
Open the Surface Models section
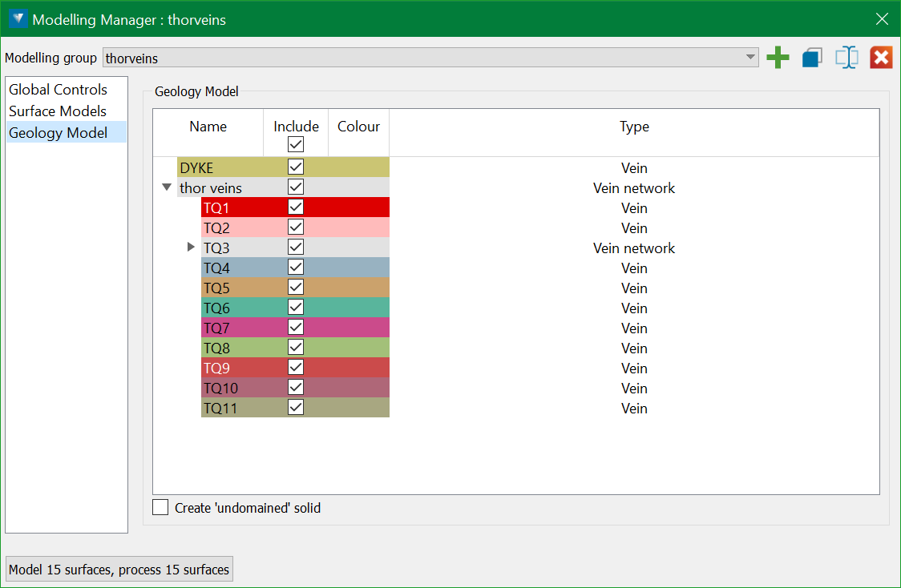tap(58, 111)
